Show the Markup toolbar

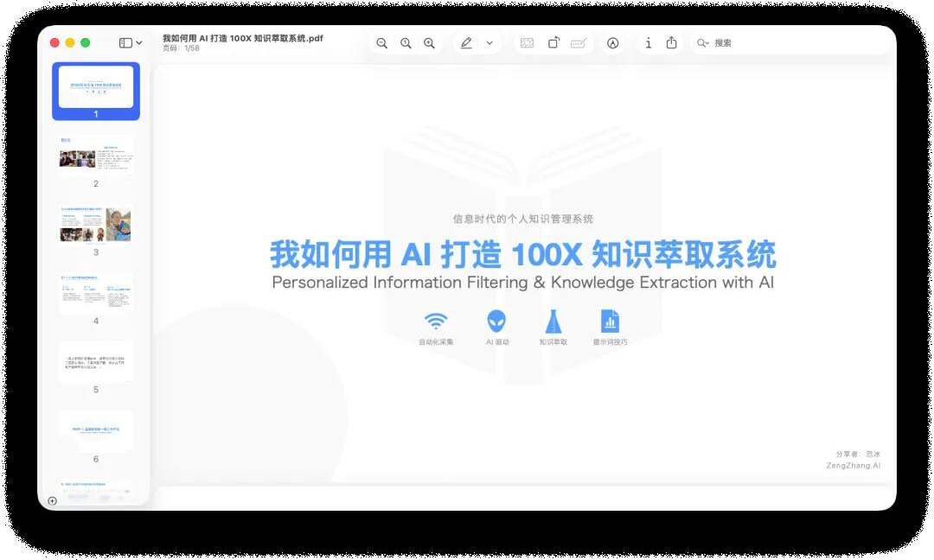613,43
